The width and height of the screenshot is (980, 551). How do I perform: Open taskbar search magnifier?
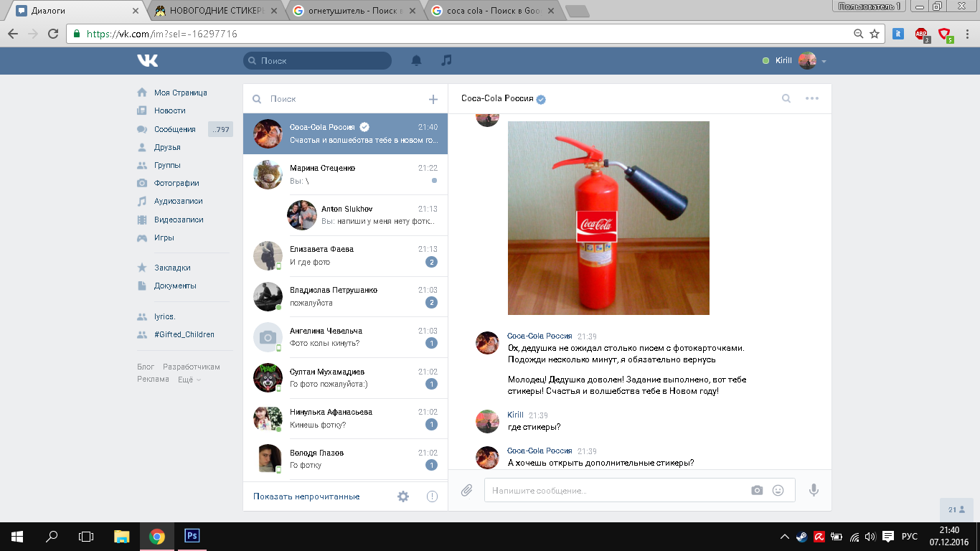pyautogui.click(x=52, y=536)
